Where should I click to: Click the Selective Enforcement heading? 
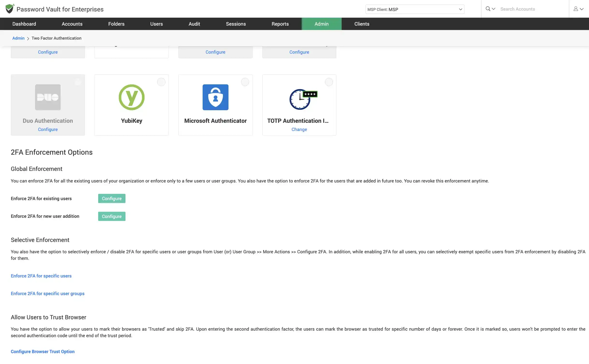click(40, 240)
